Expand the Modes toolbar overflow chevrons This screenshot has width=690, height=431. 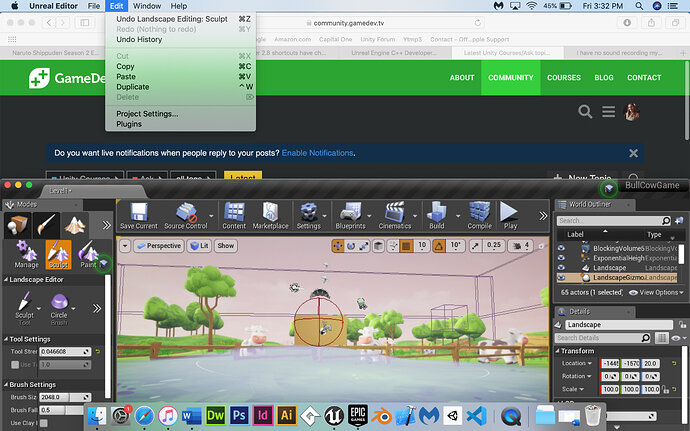point(106,225)
